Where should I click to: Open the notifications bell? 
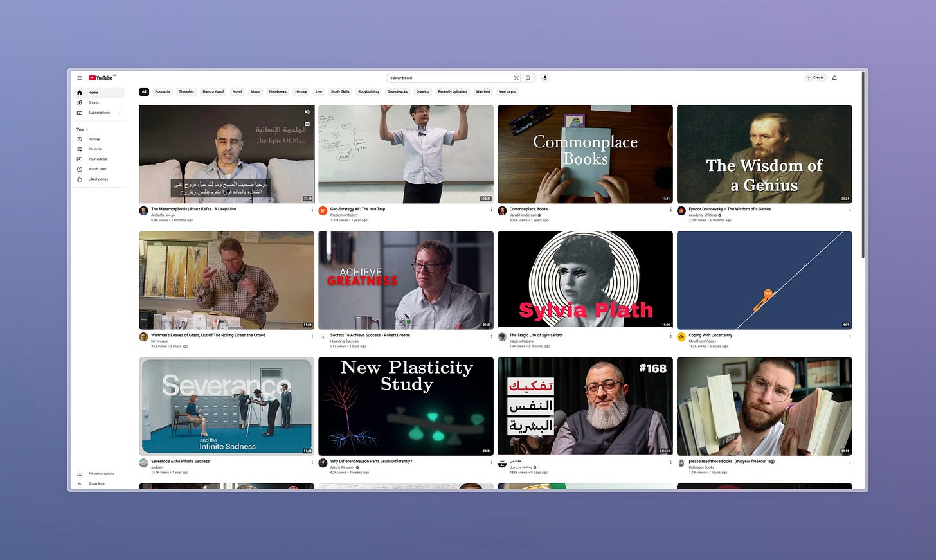coord(834,78)
